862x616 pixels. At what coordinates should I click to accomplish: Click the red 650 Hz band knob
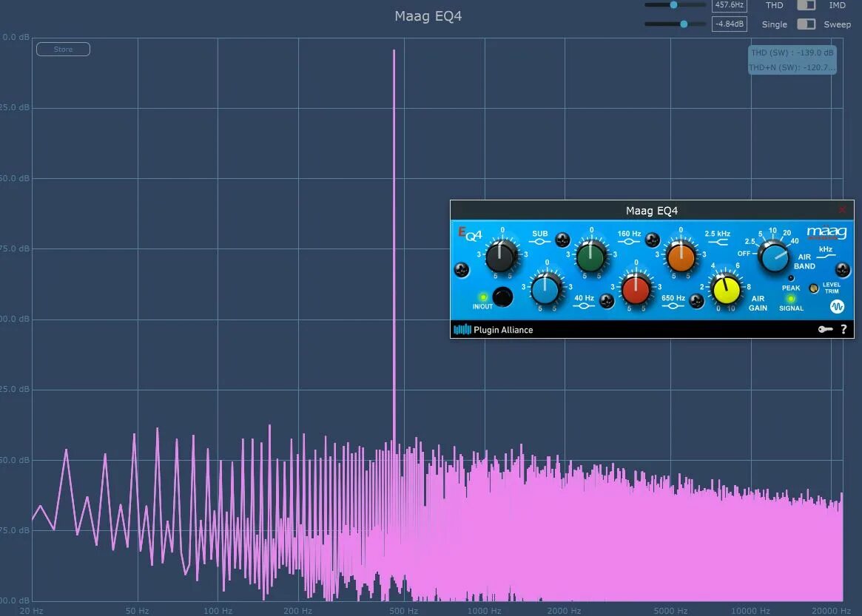tap(636, 290)
